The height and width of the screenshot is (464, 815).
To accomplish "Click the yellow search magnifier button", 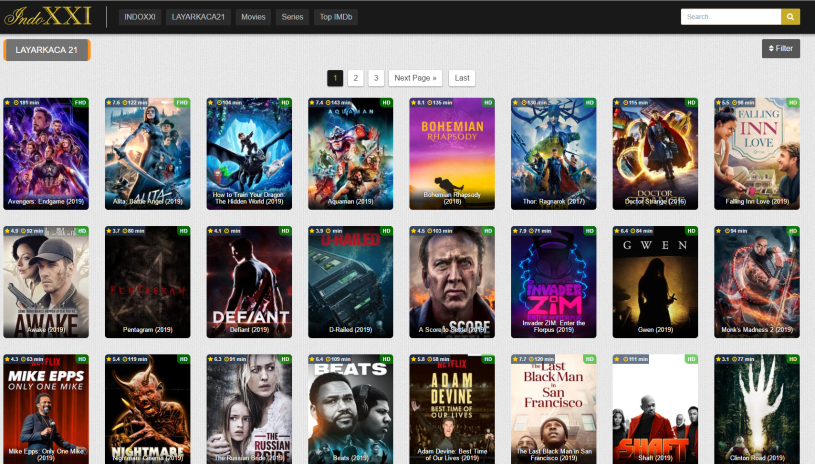I will pyautogui.click(x=790, y=17).
